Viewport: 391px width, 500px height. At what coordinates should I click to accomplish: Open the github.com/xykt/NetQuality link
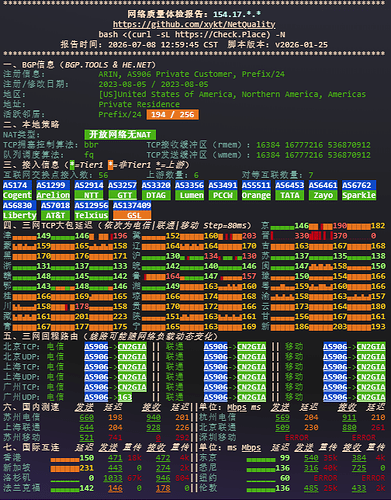194,24
